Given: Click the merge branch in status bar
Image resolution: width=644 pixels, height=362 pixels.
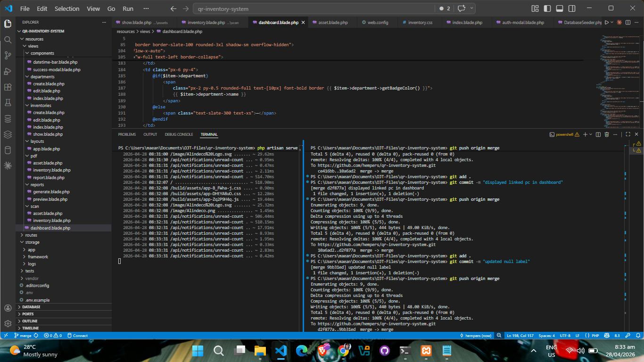Looking at the screenshot, I should click(23, 336).
